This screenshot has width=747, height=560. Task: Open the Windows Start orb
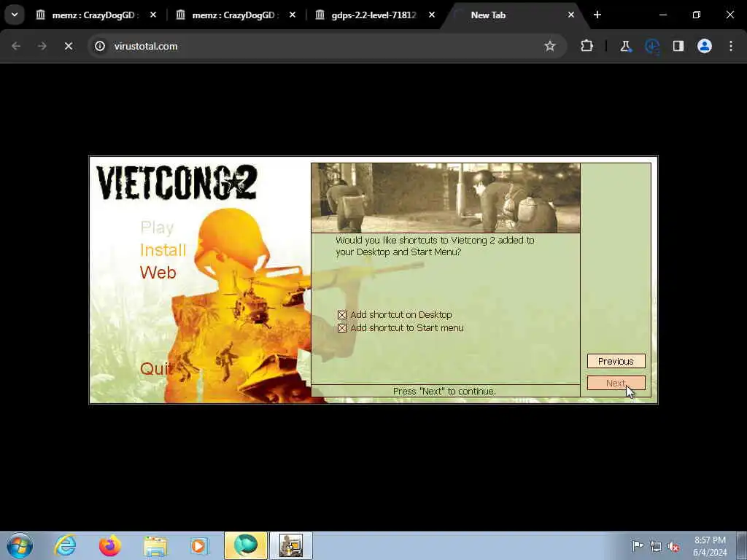(x=20, y=545)
